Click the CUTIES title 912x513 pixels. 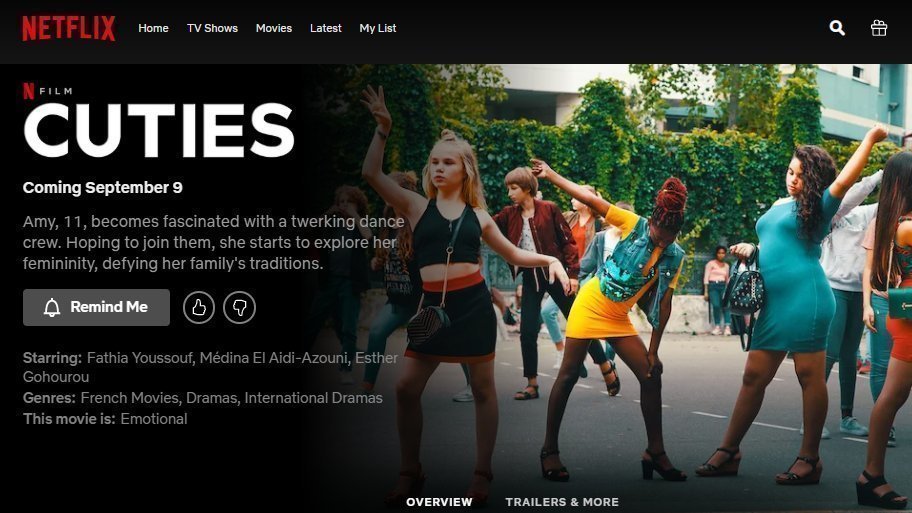coord(159,130)
